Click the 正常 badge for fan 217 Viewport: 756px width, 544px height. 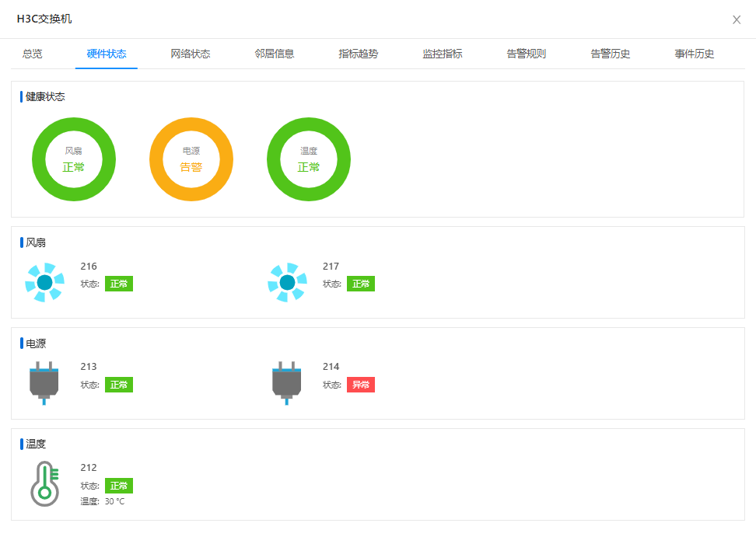click(x=361, y=284)
